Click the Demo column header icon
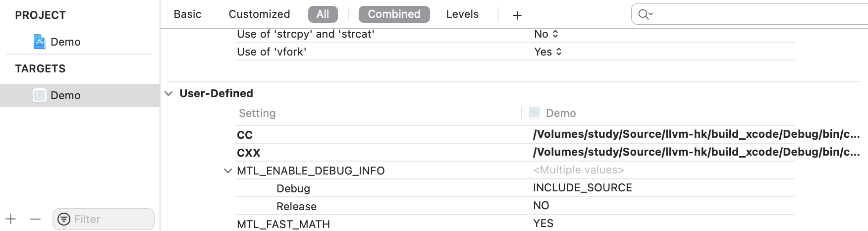This screenshot has width=868, height=231. point(534,113)
